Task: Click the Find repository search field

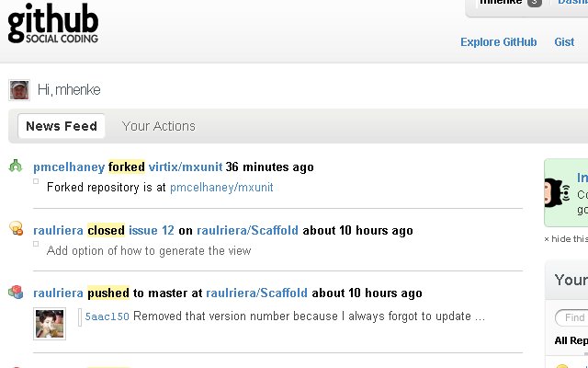Action: click(x=571, y=317)
